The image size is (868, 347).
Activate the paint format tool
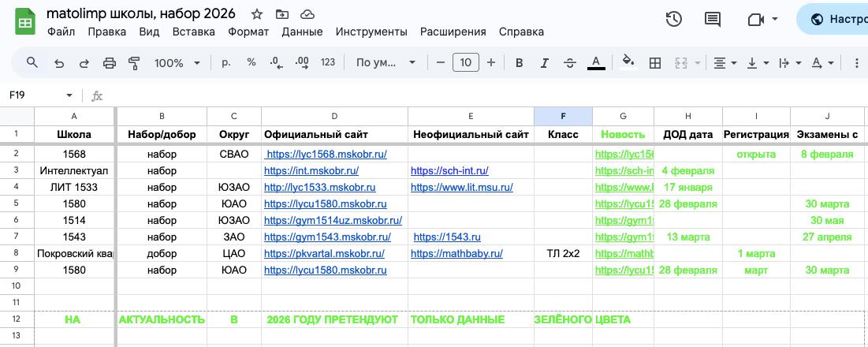[x=134, y=63]
